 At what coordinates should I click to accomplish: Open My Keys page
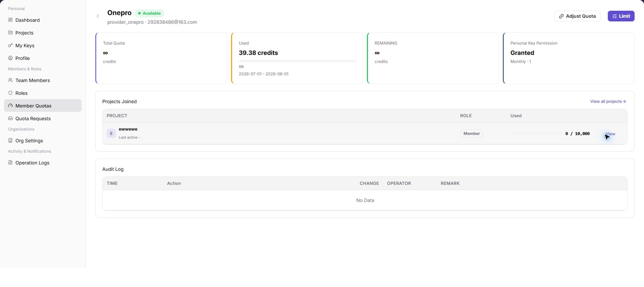coord(43,46)
